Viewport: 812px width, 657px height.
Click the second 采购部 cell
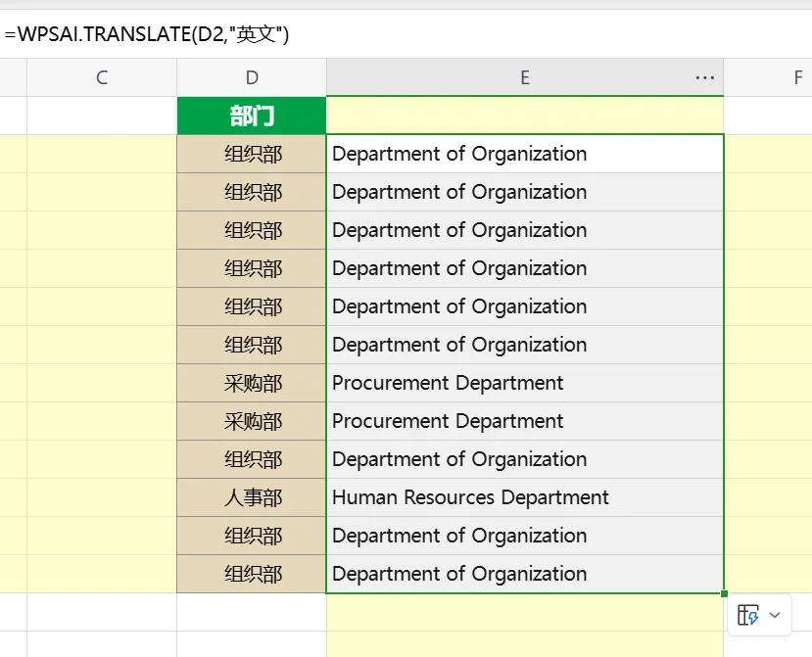coord(252,421)
